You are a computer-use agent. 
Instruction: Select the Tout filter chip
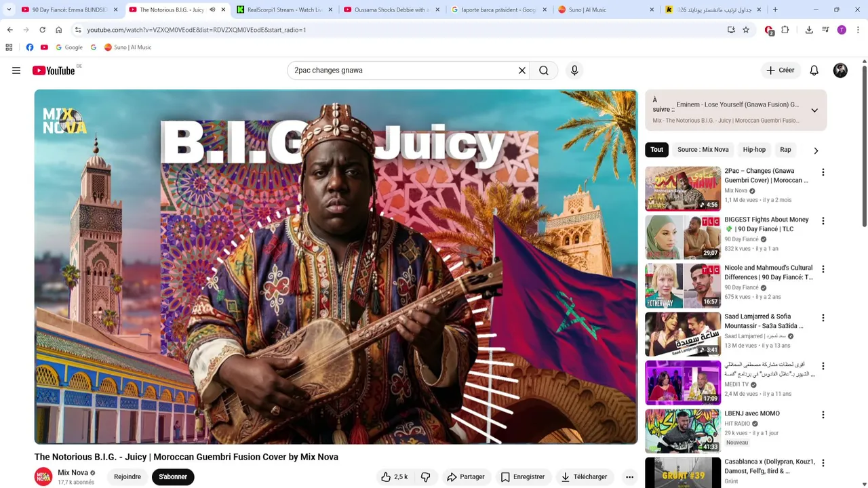click(x=656, y=150)
